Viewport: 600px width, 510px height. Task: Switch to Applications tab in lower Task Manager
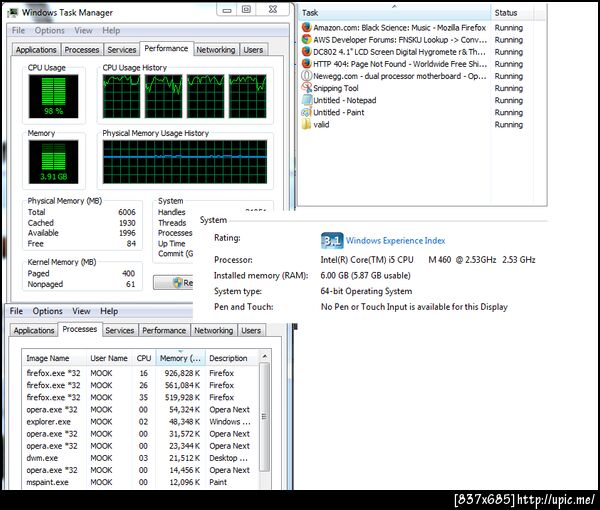pos(34,330)
